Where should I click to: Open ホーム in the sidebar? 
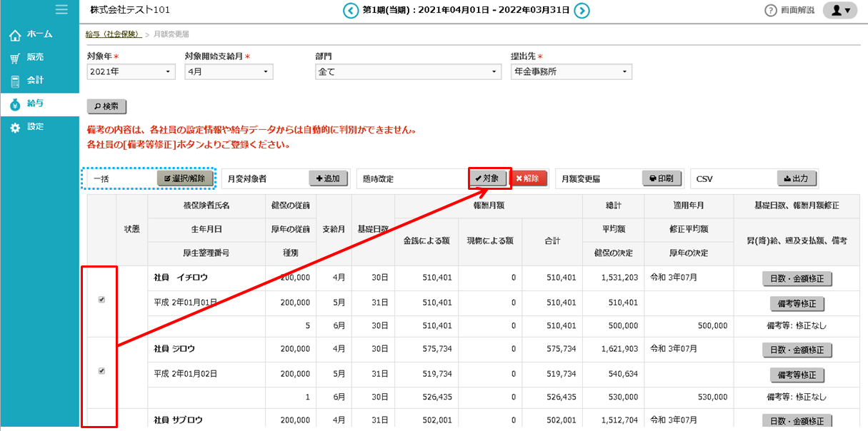point(39,34)
